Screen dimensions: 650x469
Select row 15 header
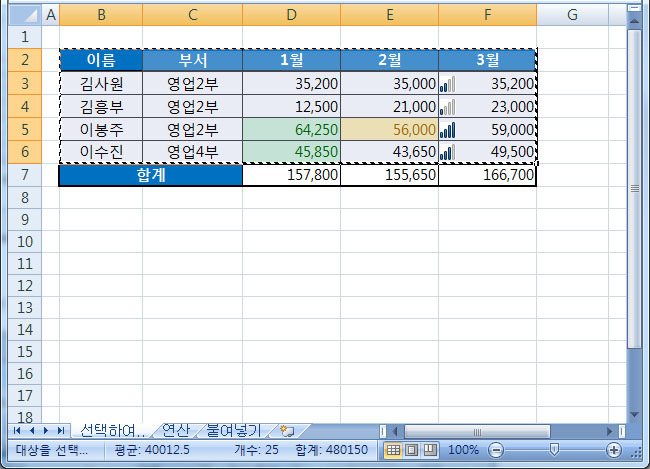coord(25,351)
